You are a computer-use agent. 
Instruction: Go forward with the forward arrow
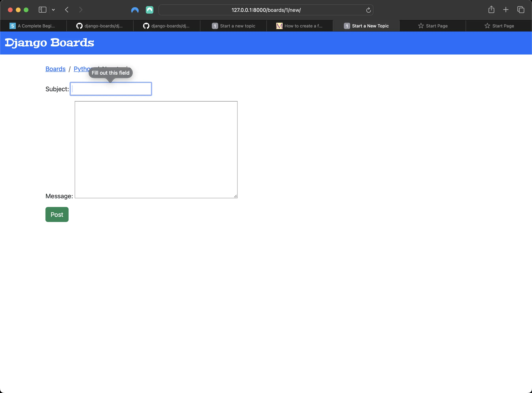81,10
